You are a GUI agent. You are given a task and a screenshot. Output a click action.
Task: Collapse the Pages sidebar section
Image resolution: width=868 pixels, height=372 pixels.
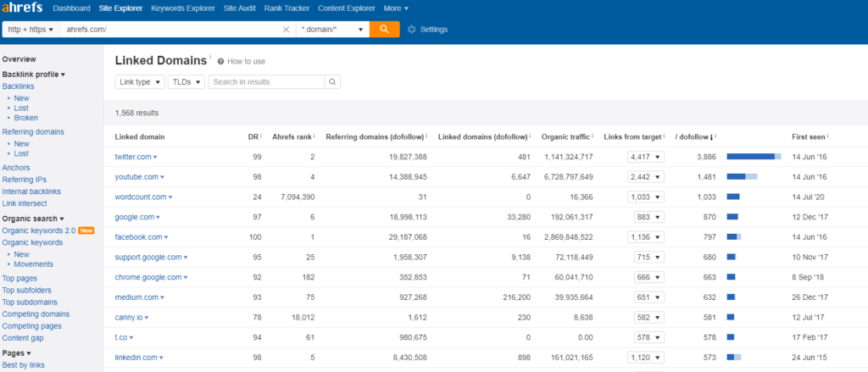[17, 353]
